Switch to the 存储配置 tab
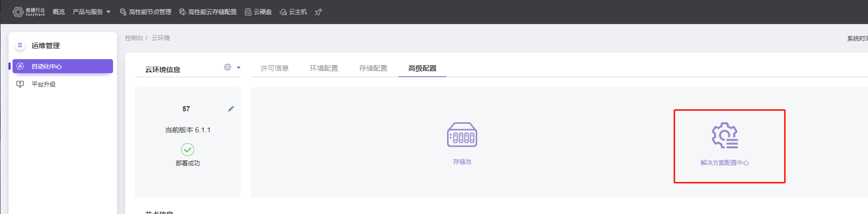The image size is (868, 214). 373,68
